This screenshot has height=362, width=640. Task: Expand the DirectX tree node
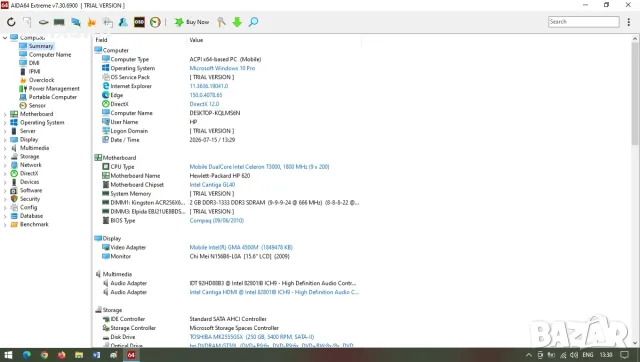click(x=5, y=173)
